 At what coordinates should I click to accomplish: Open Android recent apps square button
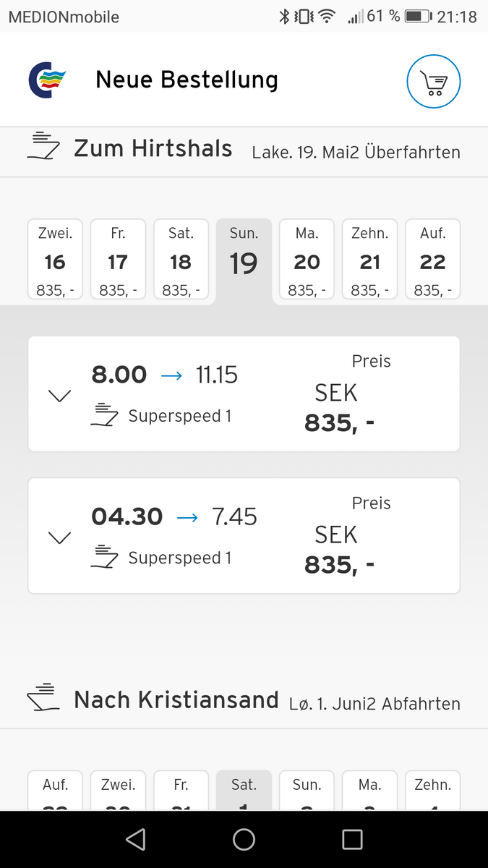(352, 839)
